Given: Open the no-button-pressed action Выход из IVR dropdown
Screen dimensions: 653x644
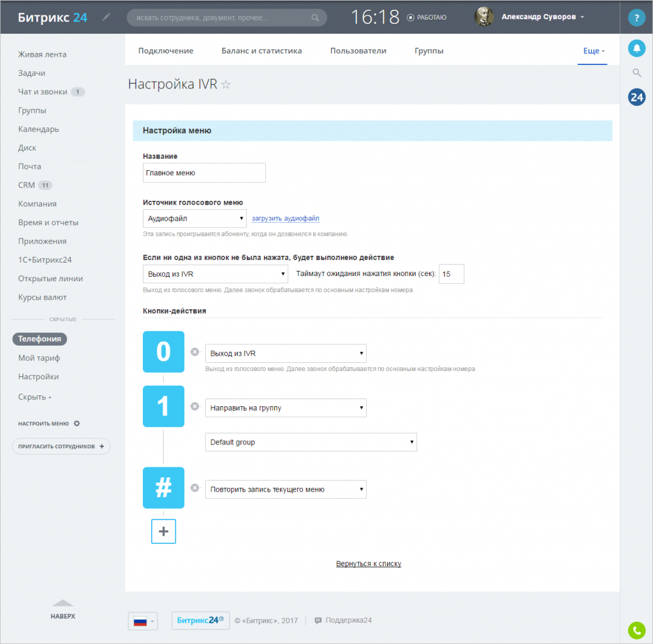Looking at the screenshot, I should (x=216, y=274).
